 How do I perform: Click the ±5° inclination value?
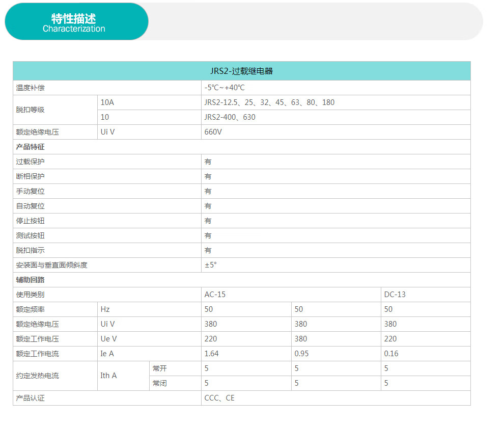point(210,265)
